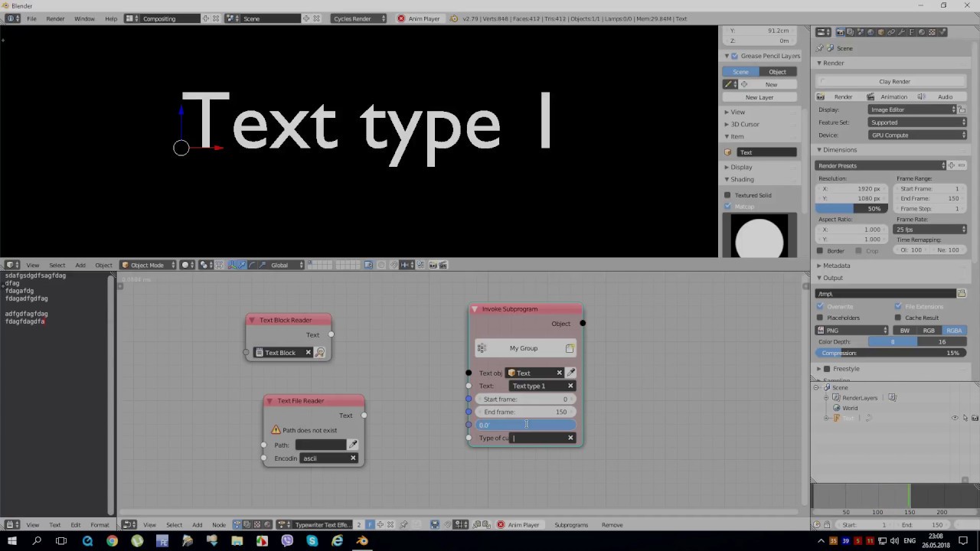Screen dimensions: 980x551
Task: Open the Render properties tab icon
Action: pos(840,32)
